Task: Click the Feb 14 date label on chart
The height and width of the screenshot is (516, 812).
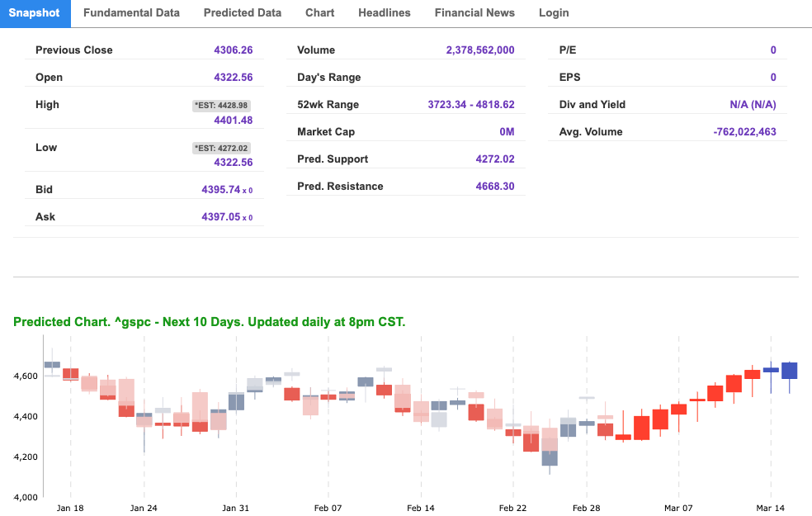Action: (x=421, y=509)
